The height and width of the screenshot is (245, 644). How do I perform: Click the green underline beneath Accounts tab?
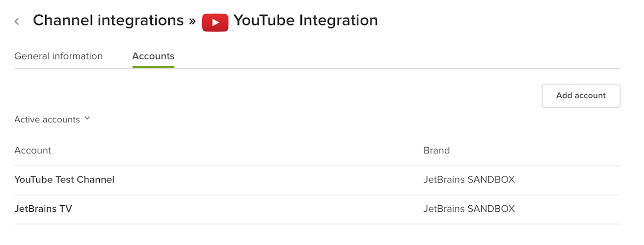click(x=153, y=67)
